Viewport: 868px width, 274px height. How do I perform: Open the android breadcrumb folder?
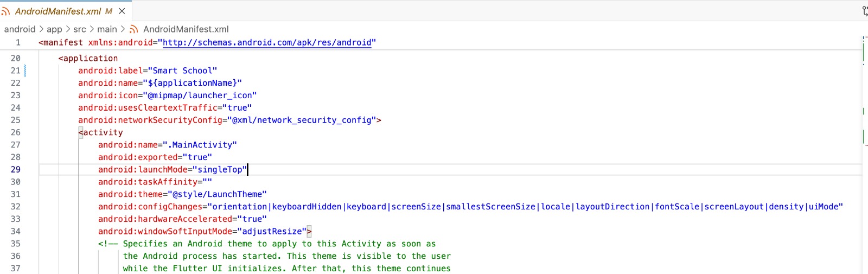(20, 29)
